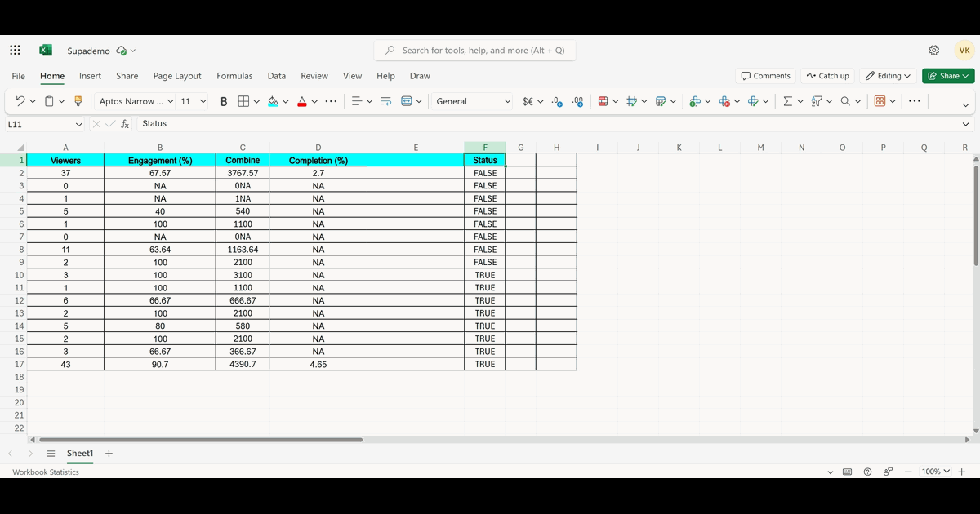Click the green Share button
Screen dimensions: 980x514
(x=948, y=76)
